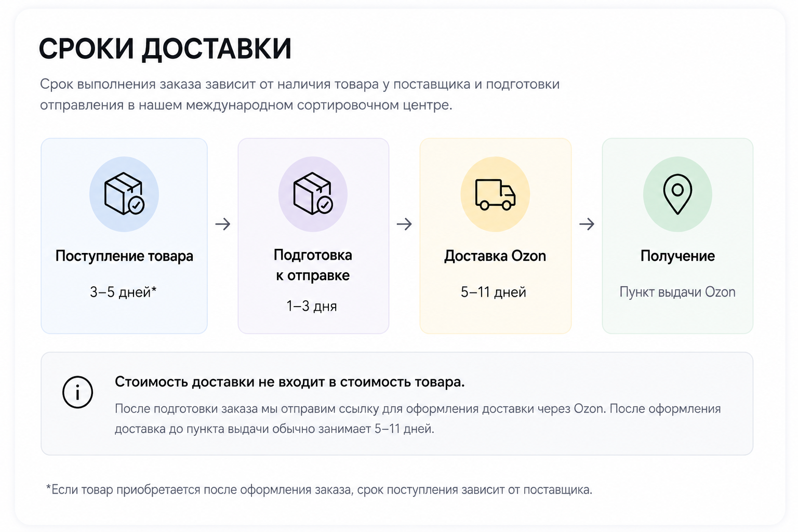
Task: Click the box icon above Поступление товара
Action: [124, 194]
